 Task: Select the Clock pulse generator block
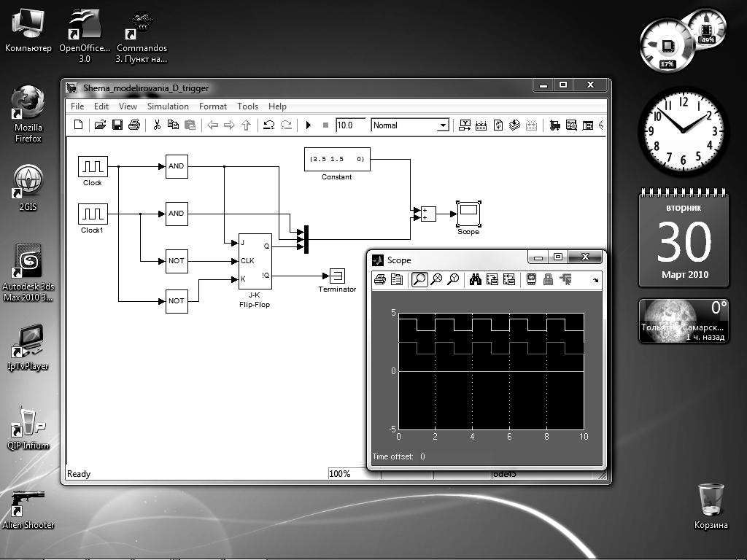coord(93,167)
